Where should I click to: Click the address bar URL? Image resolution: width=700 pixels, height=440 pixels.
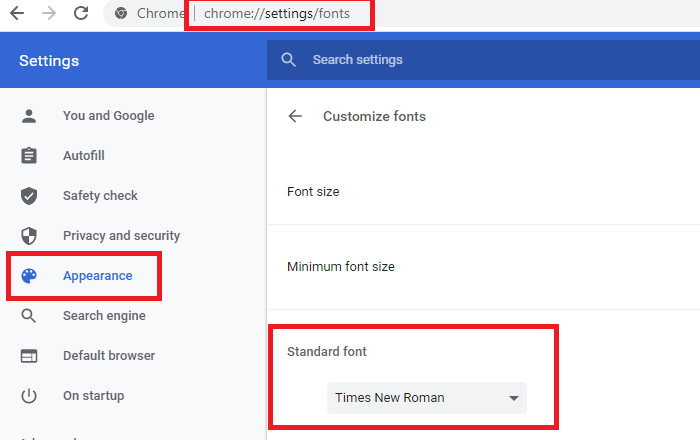pyautogui.click(x=272, y=14)
